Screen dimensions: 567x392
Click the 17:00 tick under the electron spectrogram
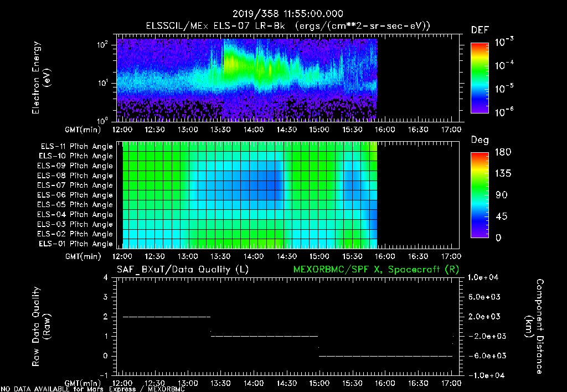pyautogui.click(x=451, y=130)
